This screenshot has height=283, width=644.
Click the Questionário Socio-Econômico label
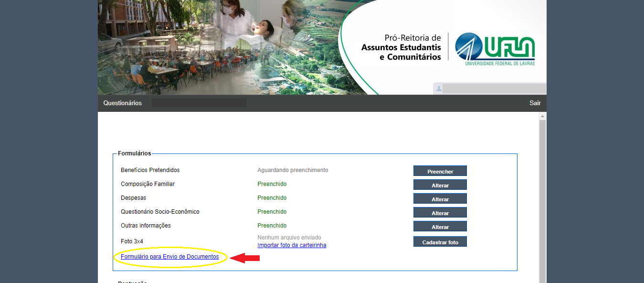tap(160, 212)
